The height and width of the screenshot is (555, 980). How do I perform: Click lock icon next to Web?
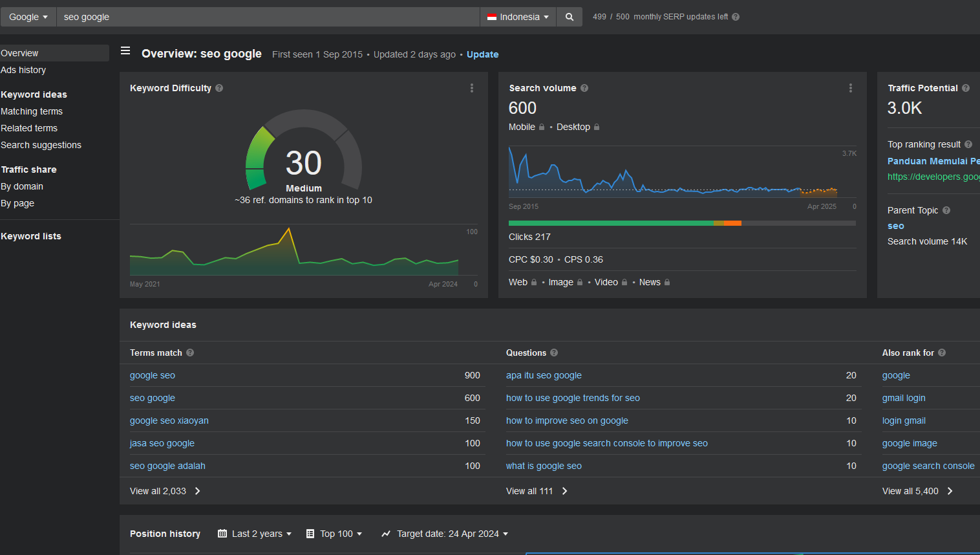(534, 282)
